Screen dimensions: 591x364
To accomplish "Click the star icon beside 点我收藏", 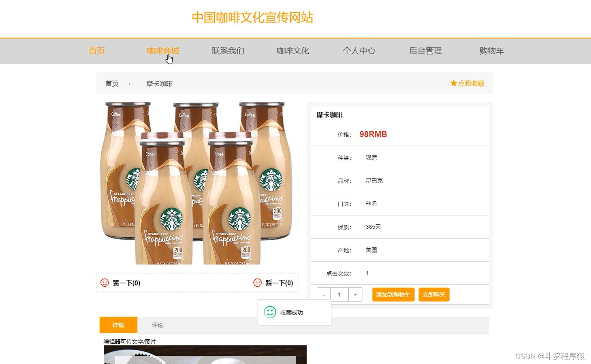I will click(454, 83).
